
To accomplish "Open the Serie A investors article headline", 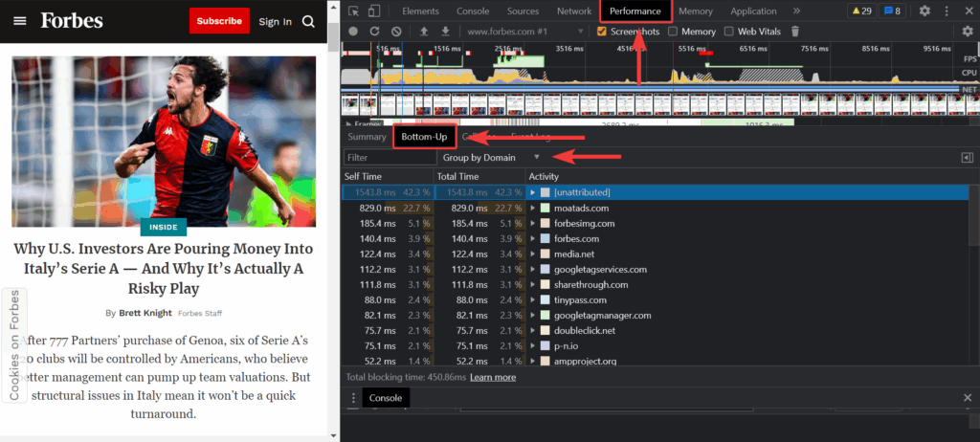I will (163, 269).
